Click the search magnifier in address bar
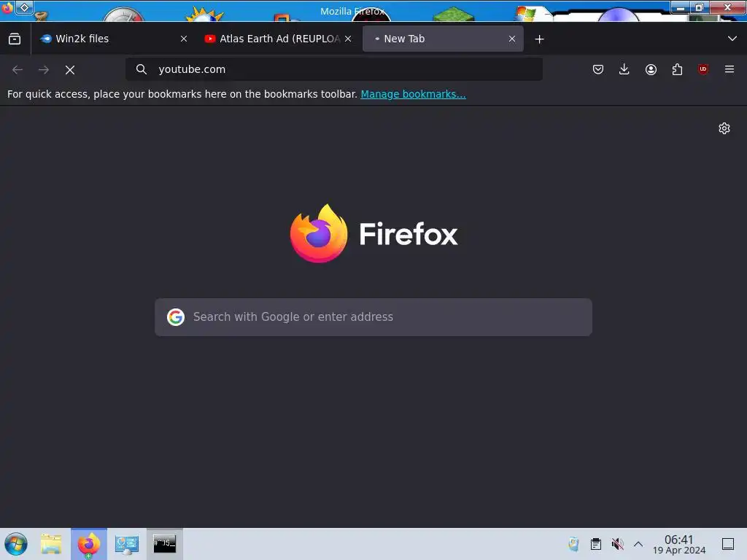 (141, 69)
